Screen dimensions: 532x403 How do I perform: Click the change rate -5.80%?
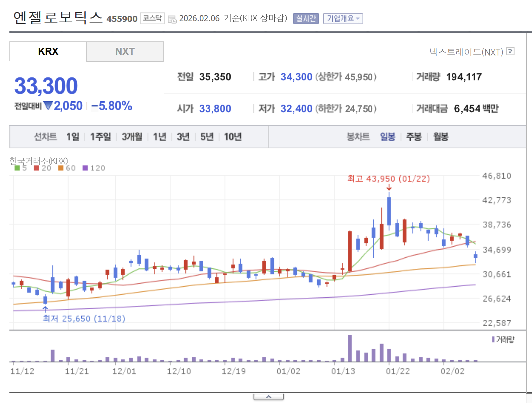(112, 106)
